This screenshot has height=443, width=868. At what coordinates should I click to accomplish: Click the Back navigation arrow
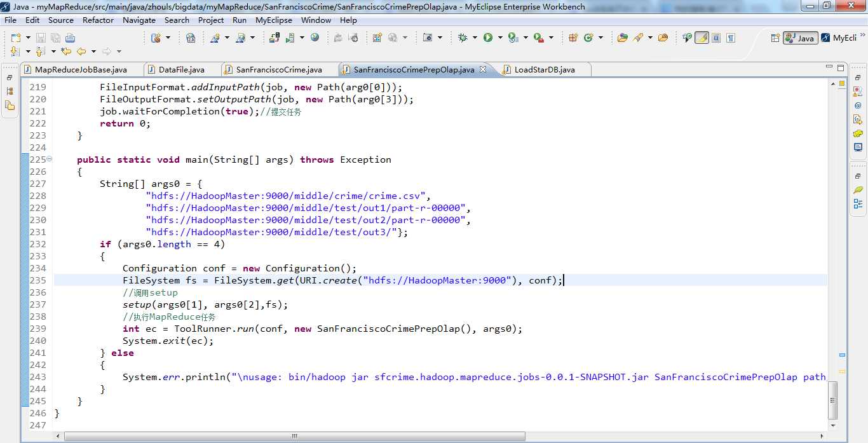tap(81, 51)
